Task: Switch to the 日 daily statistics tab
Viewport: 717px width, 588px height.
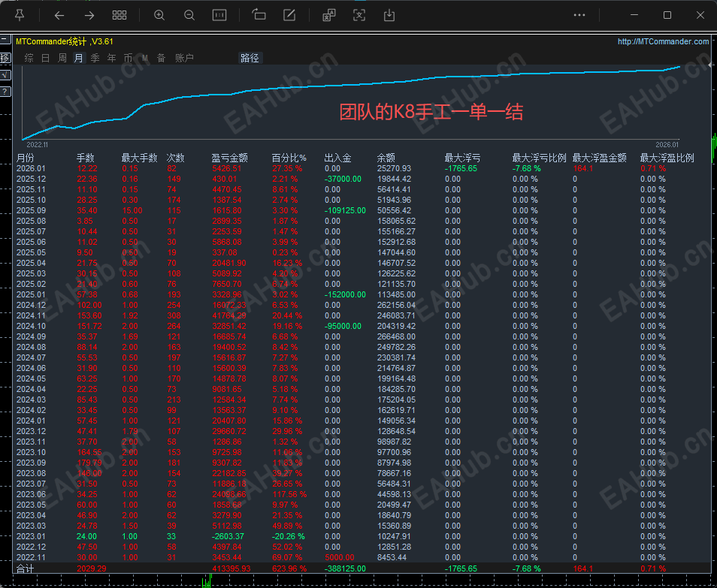Action: pos(44,58)
